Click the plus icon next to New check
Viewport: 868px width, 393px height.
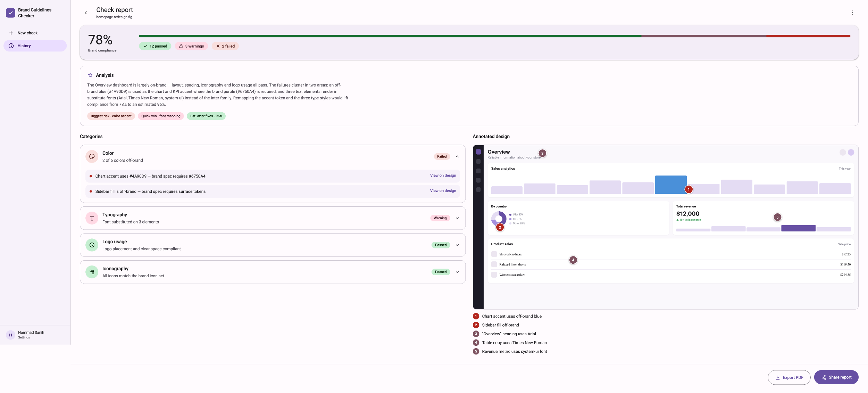(x=11, y=33)
